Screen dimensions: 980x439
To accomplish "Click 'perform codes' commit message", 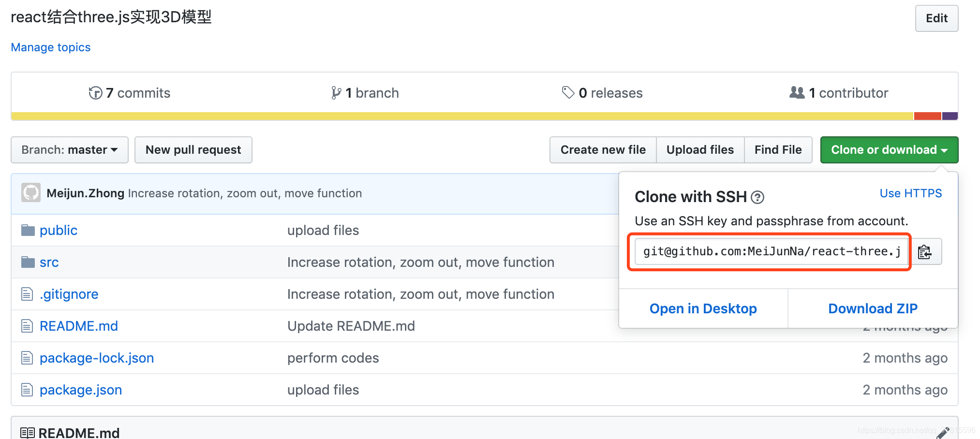I will (x=333, y=358).
